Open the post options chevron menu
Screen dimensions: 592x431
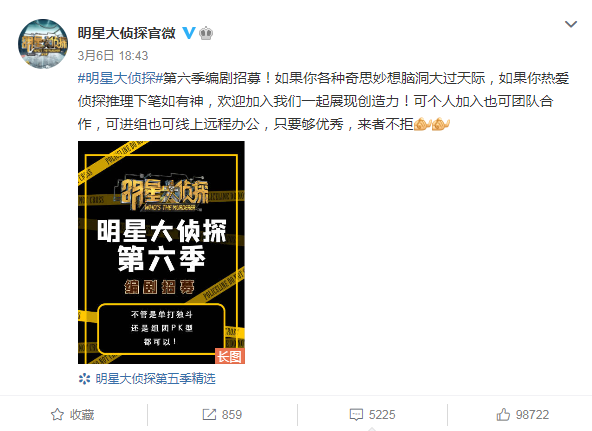tap(570, 25)
